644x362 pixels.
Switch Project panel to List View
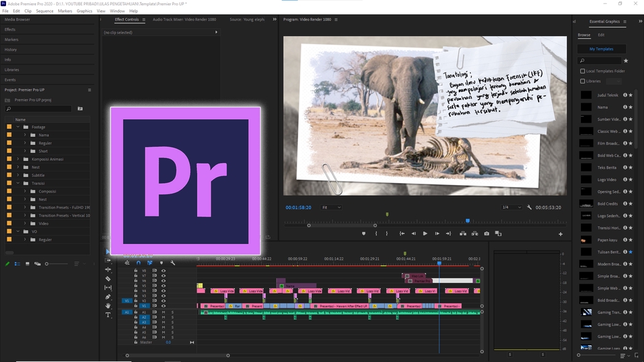pos(17,264)
